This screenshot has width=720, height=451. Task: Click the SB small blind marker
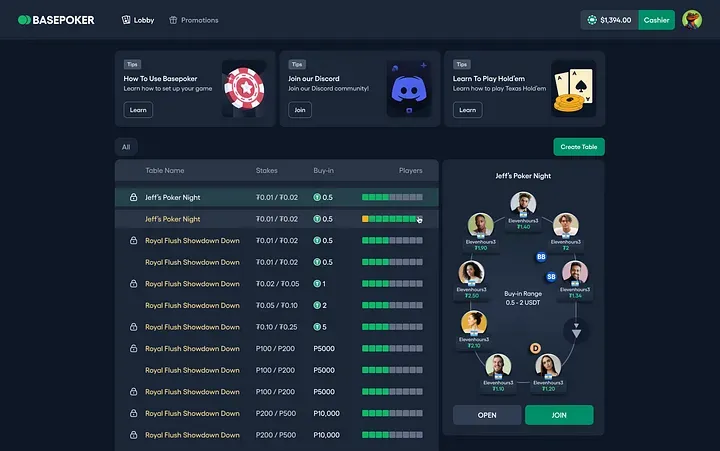[551, 276]
